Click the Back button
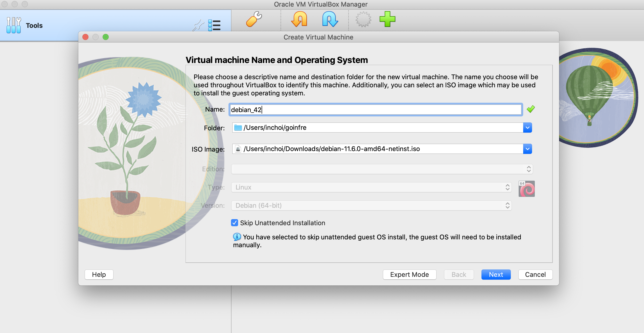Viewport: 644px width, 333px height. [459, 275]
